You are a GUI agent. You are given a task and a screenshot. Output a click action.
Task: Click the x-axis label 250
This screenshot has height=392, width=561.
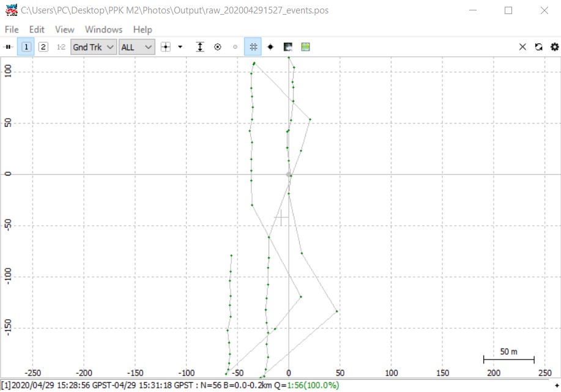pyautogui.click(x=544, y=373)
